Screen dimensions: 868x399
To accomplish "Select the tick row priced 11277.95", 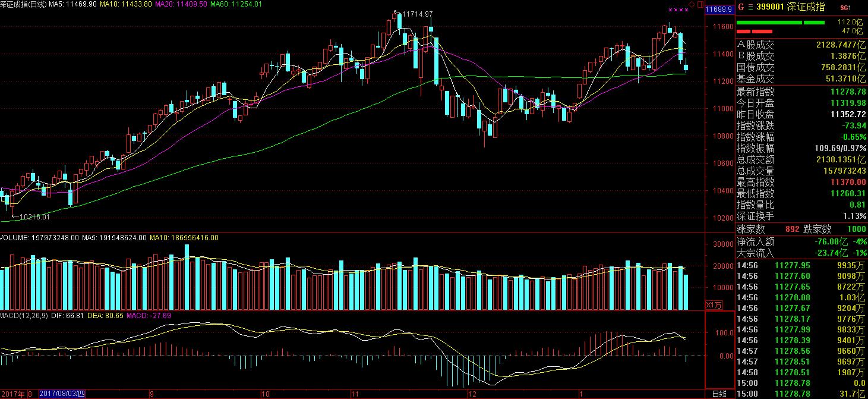I will click(x=801, y=265).
